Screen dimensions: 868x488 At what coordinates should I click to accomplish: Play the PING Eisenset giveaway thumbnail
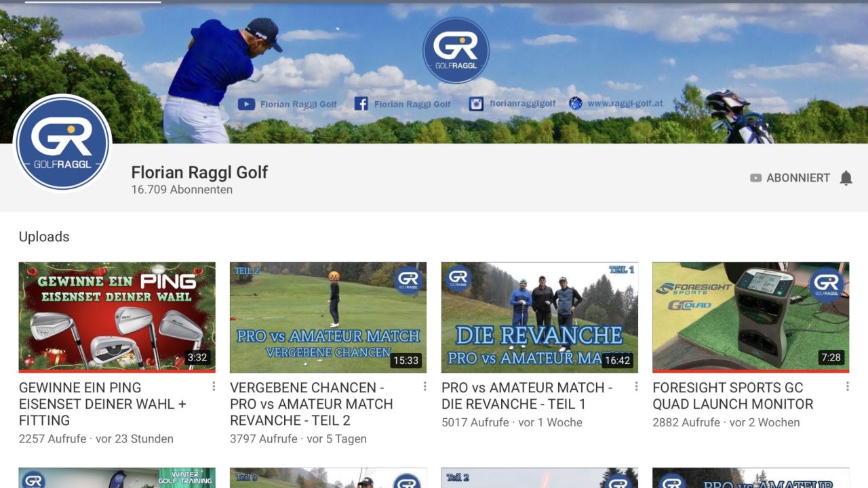coord(117,317)
